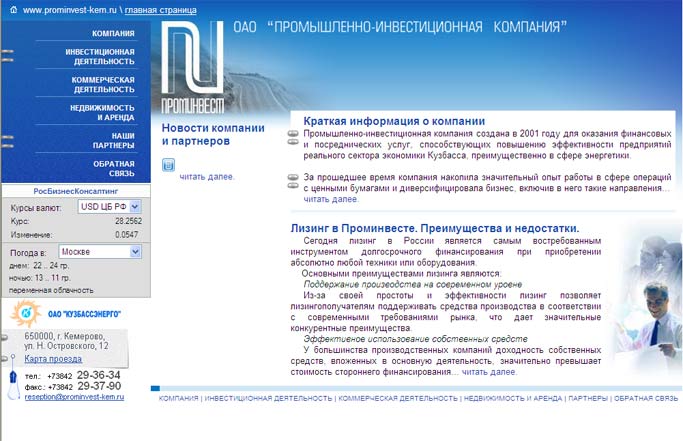The height and width of the screenshot is (441, 683).
Task: Open НАШИ ПАРТНЕРЫ sidebar menu item
Action: (x=113, y=141)
